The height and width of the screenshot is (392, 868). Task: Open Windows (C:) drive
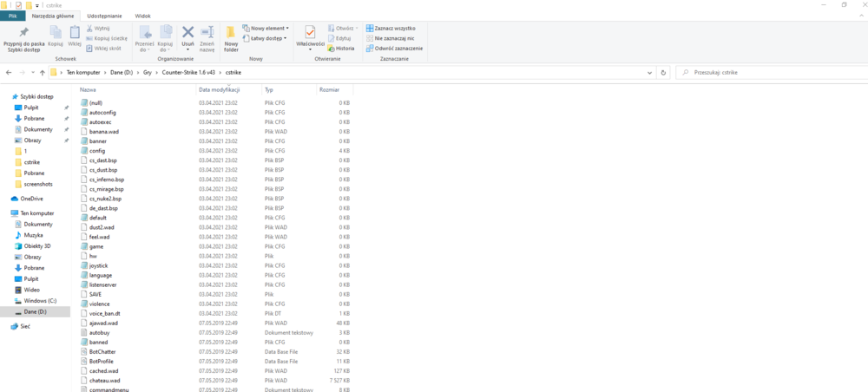coord(40,301)
